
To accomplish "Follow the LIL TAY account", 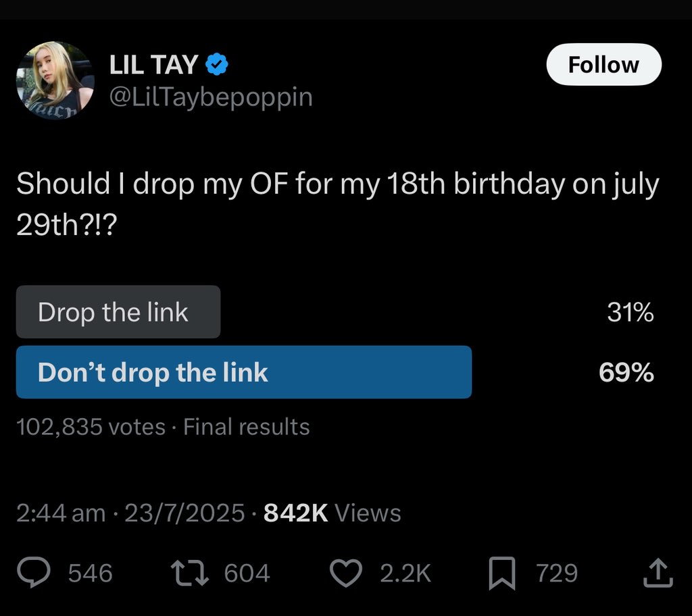I will 603,64.
